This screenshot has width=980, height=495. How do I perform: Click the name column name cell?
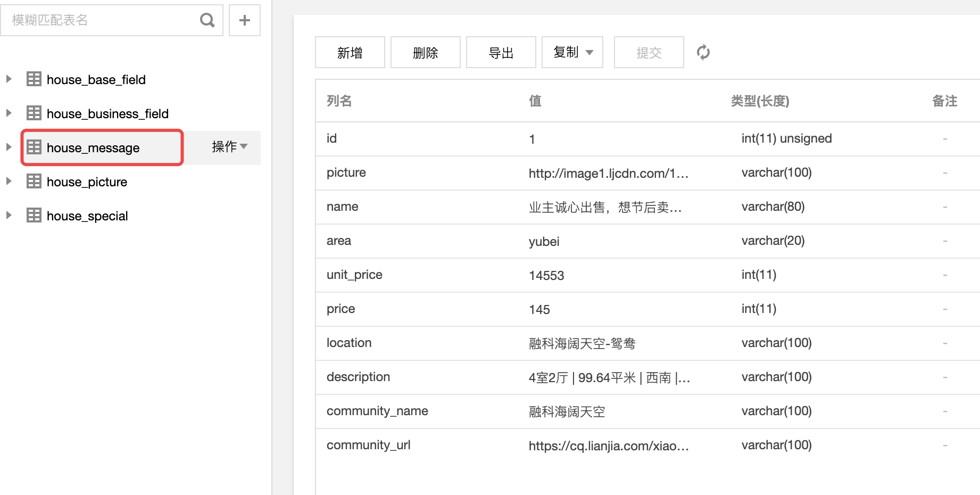(x=343, y=207)
